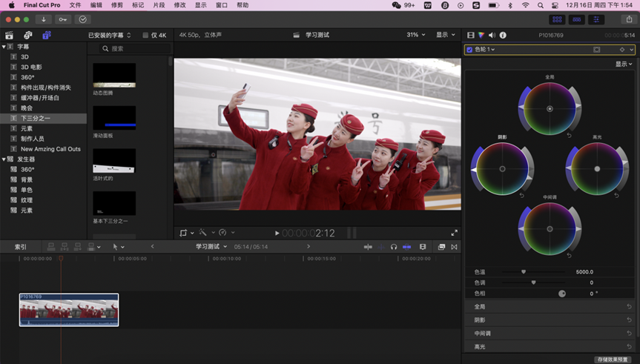
Task: Click the import media arrow button
Action: (44, 19)
